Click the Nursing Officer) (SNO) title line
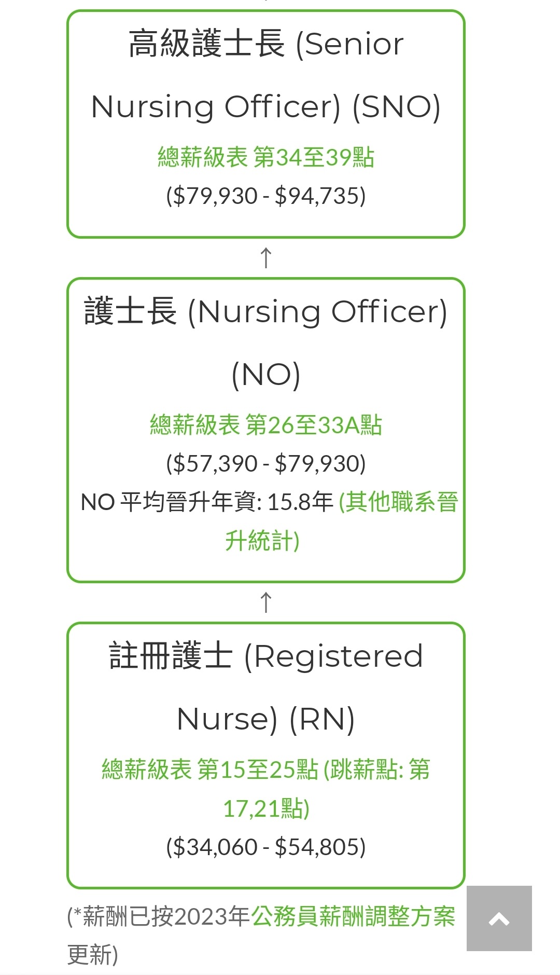The width and height of the screenshot is (560, 975). (x=266, y=107)
